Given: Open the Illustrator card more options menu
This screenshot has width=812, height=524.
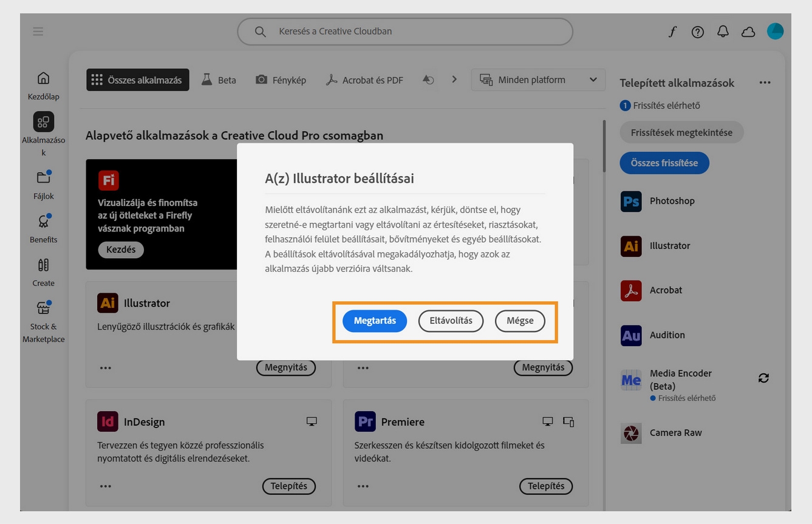Looking at the screenshot, I should 106,367.
